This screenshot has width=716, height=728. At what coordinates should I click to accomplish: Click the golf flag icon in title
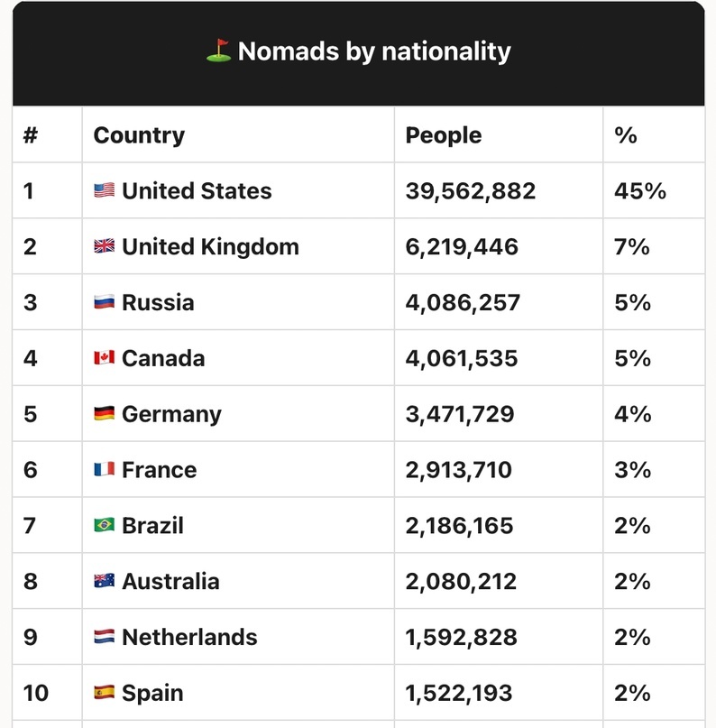[x=218, y=51]
